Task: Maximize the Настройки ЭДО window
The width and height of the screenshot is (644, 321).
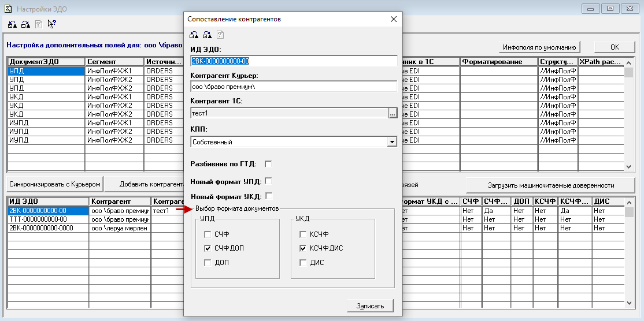Action: pos(610,9)
